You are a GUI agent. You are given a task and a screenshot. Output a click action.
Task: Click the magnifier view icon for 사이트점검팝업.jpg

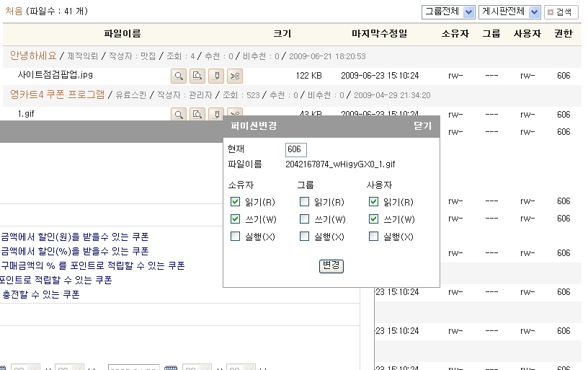[179, 76]
